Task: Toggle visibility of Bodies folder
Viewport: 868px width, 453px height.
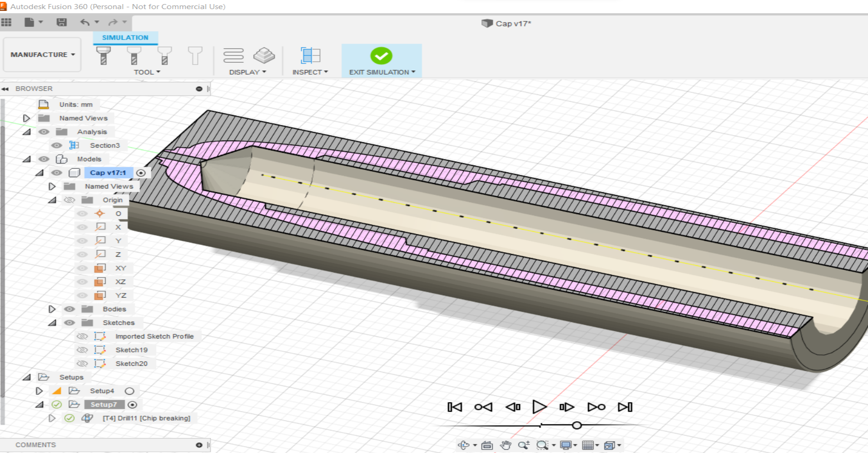Action: [x=69, y=309]
